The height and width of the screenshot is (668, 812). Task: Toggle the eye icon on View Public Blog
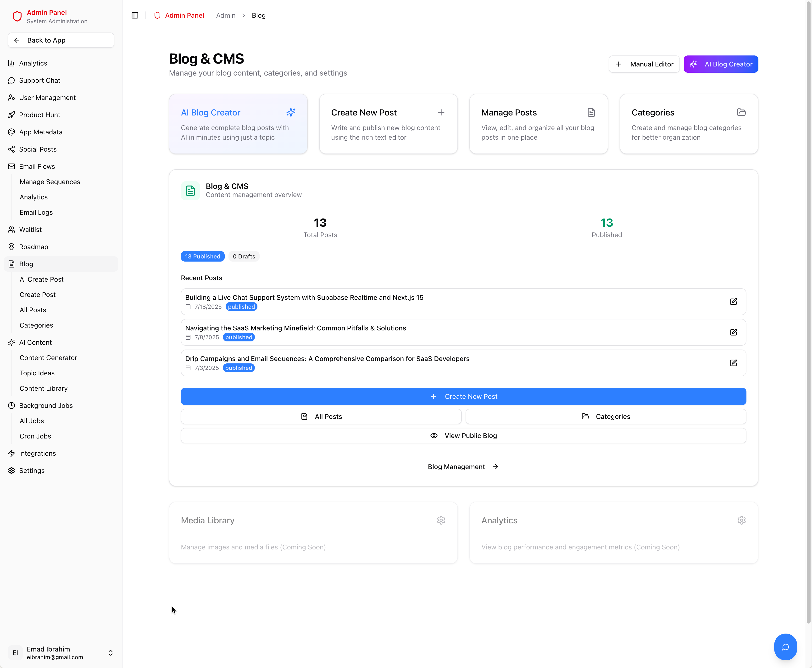(x=434, y=436)
